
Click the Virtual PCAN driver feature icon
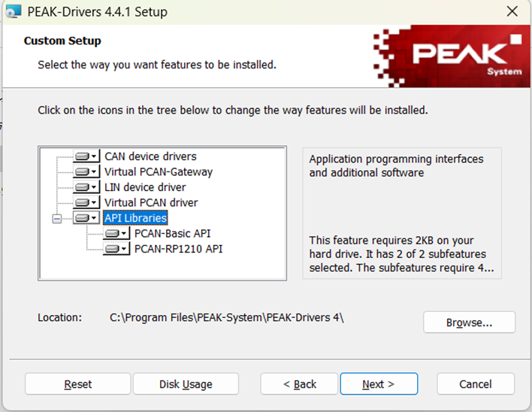pyautogui.click(x=86, y=203)
